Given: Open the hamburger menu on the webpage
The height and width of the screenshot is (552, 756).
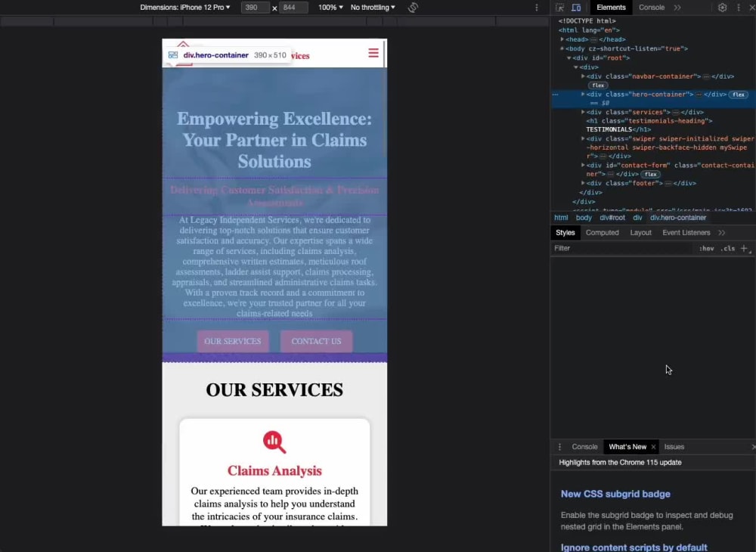Looking at the screenshot, I should point(373,52).
